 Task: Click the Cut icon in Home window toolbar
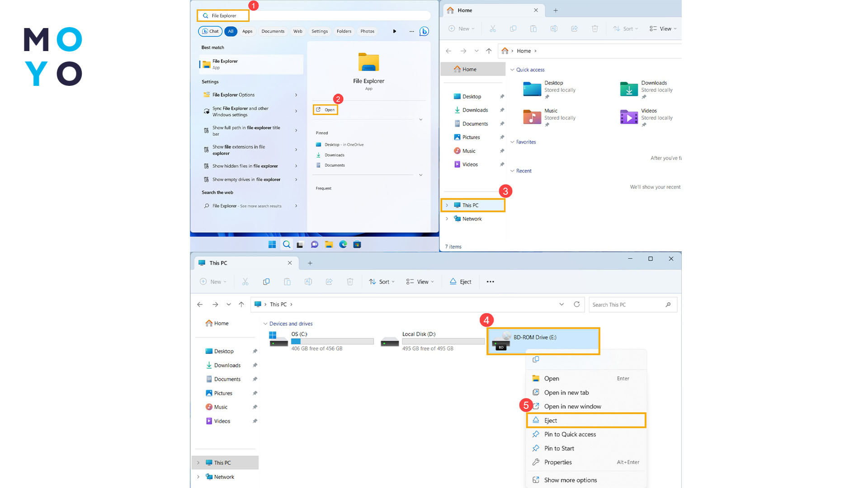pyautogui.click(x=493, y=28)
